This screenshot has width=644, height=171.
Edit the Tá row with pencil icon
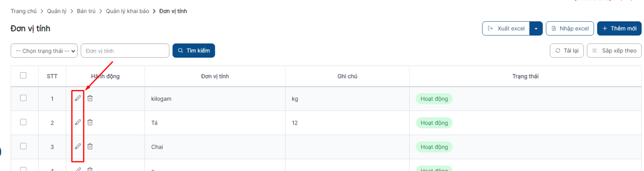[x=78, y=122]
